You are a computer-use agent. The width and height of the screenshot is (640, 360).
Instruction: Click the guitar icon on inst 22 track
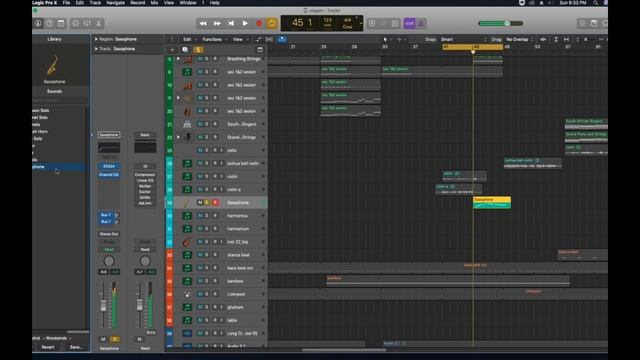point(187,242)
